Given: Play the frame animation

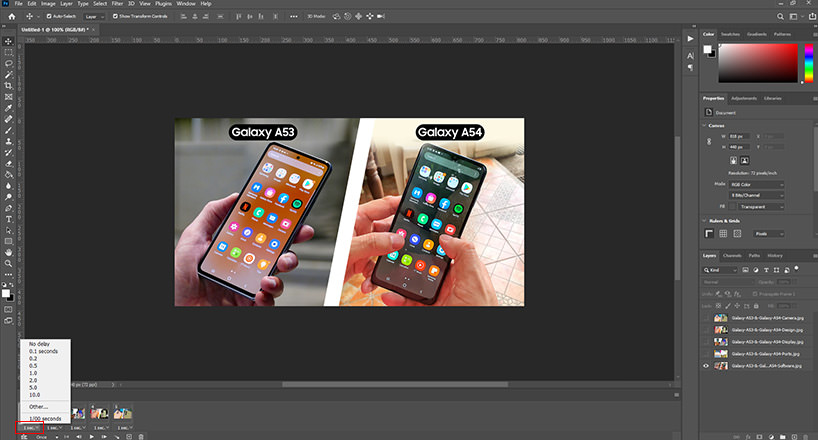Looking at the screenshot, I should [x=92, y=436].
